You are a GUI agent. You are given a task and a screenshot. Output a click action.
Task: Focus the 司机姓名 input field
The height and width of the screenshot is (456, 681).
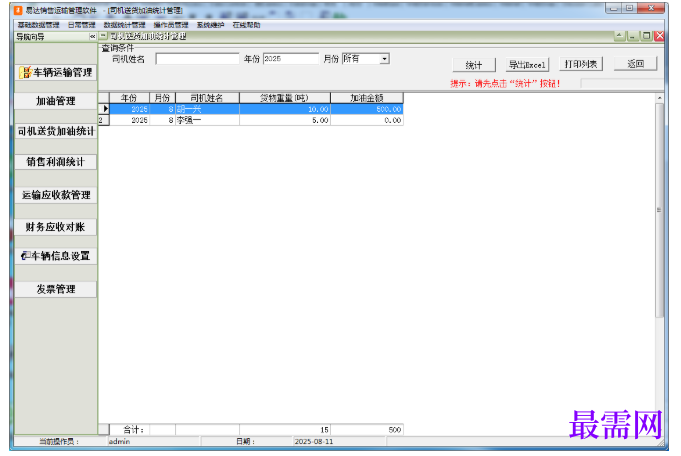click(x=197, y=59)
